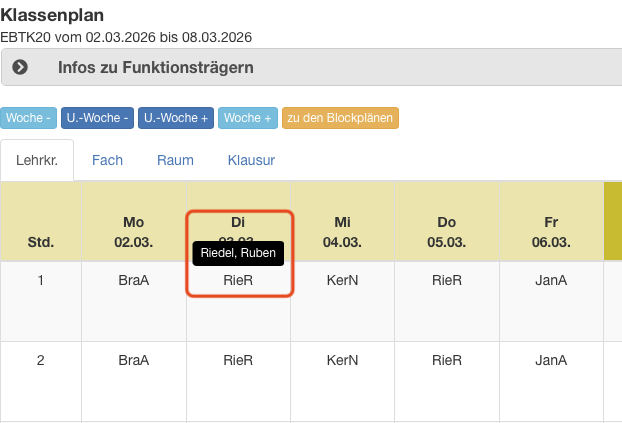The height and width of the screenshot is (423, 622).
Task: Expand the Infos zu Funktionsträgern panel
Action: (155, 68)
